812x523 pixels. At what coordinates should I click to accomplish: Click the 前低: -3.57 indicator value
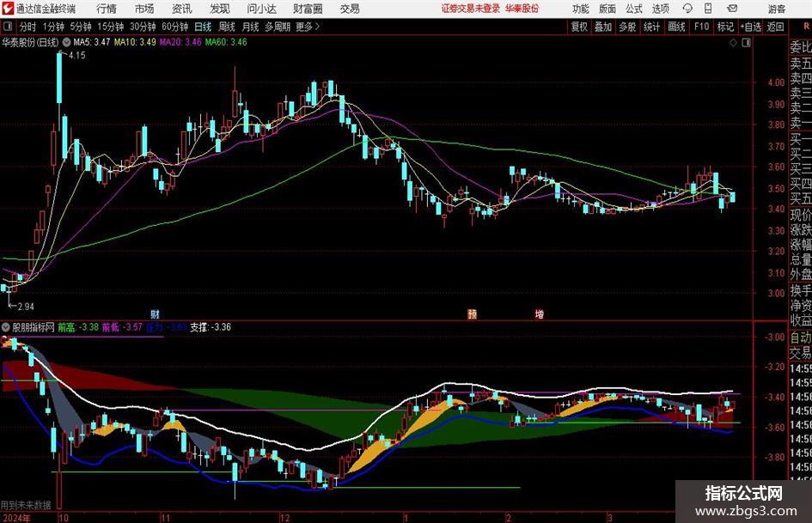[122, 327]
